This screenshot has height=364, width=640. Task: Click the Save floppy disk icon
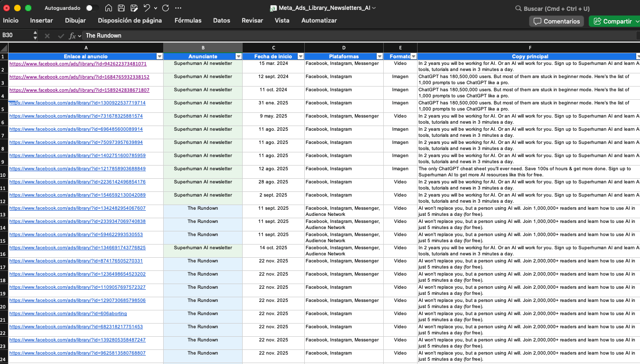pos(121,8)
